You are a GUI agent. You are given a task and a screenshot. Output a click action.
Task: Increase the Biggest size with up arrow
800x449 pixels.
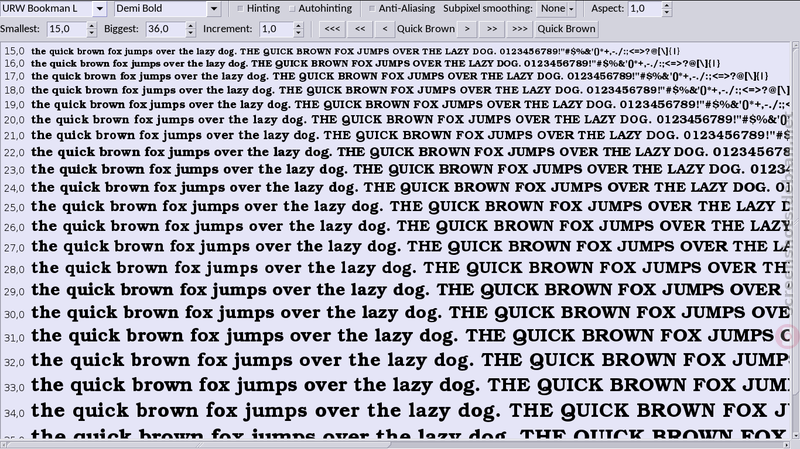click(191, 26)
